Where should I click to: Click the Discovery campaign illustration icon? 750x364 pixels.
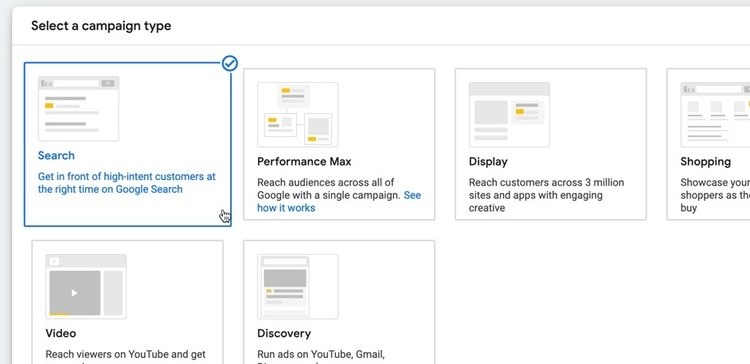[x=298, y=287]
